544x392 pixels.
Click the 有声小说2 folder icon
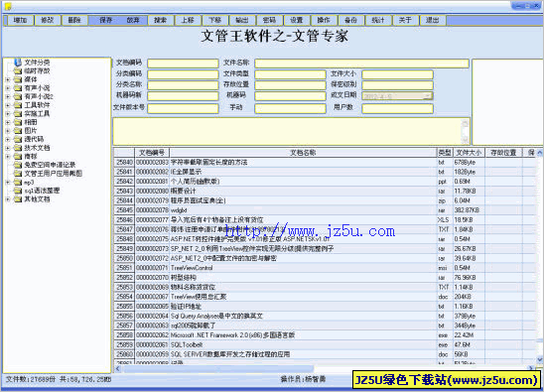(18, 97)
